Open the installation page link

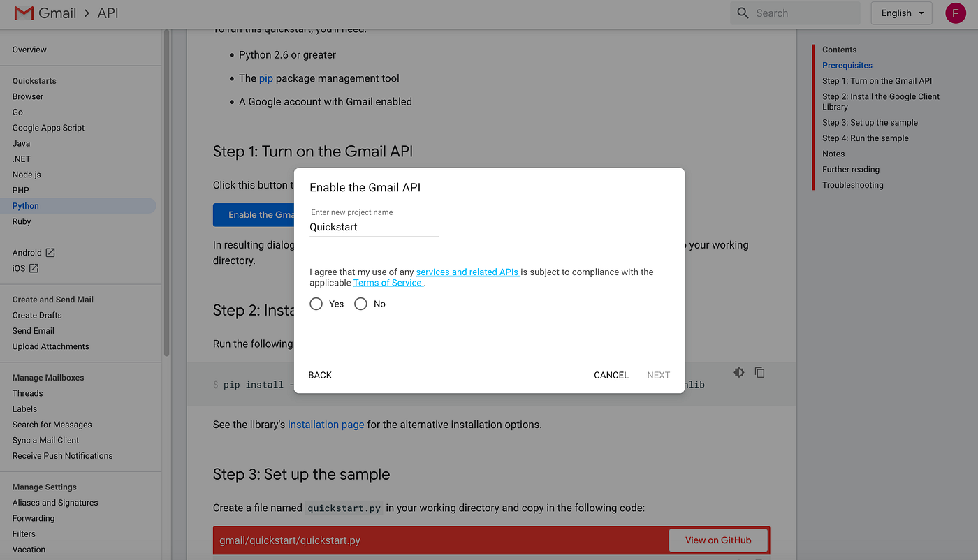click(326, 424)
